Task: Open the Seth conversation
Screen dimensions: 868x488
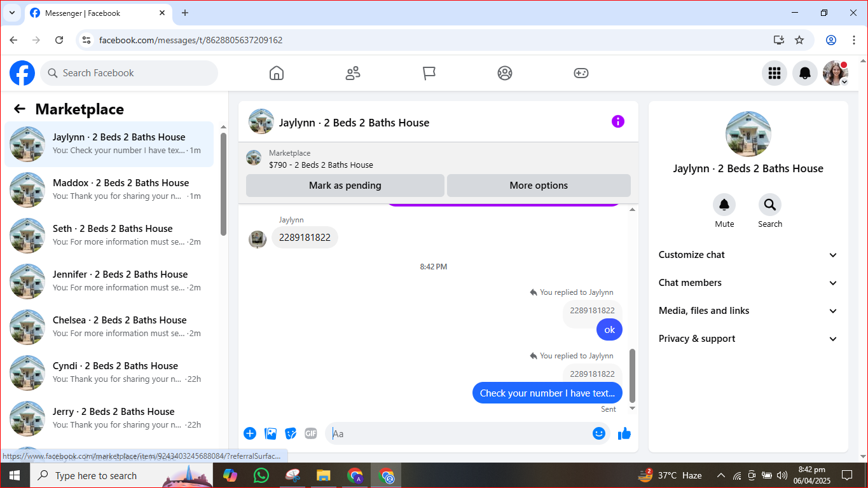Action: [x=109, y=236]
